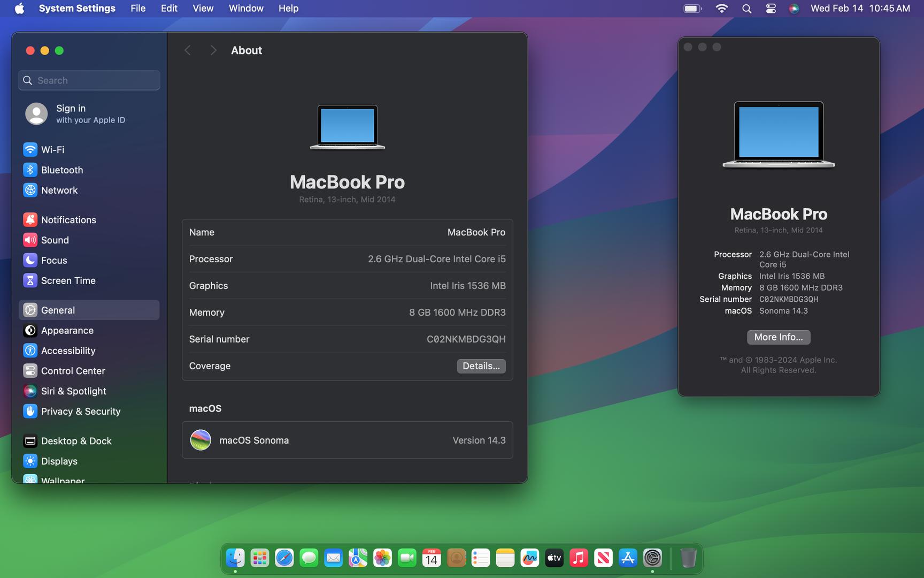Click the back navigation chevron
The height and width of the screenshot is (578, 924).
click(x=188, y=50)
